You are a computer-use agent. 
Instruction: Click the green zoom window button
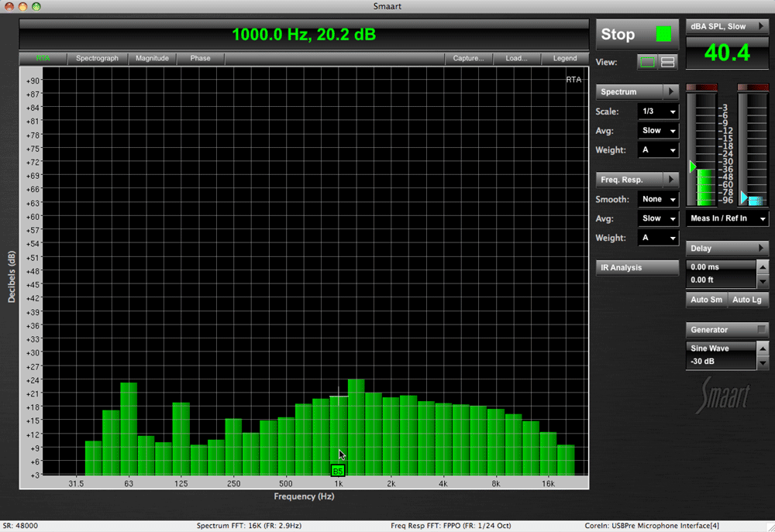[x=36, y=6]
